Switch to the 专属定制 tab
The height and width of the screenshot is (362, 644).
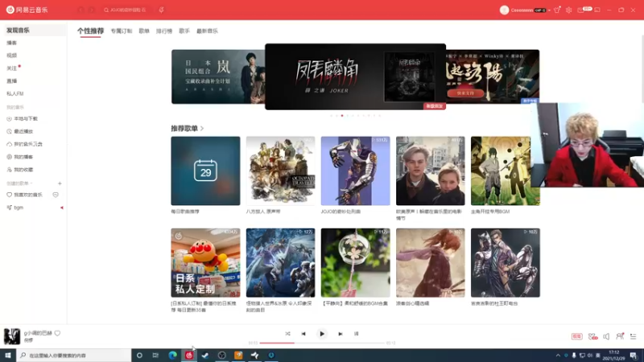(122, 31)
